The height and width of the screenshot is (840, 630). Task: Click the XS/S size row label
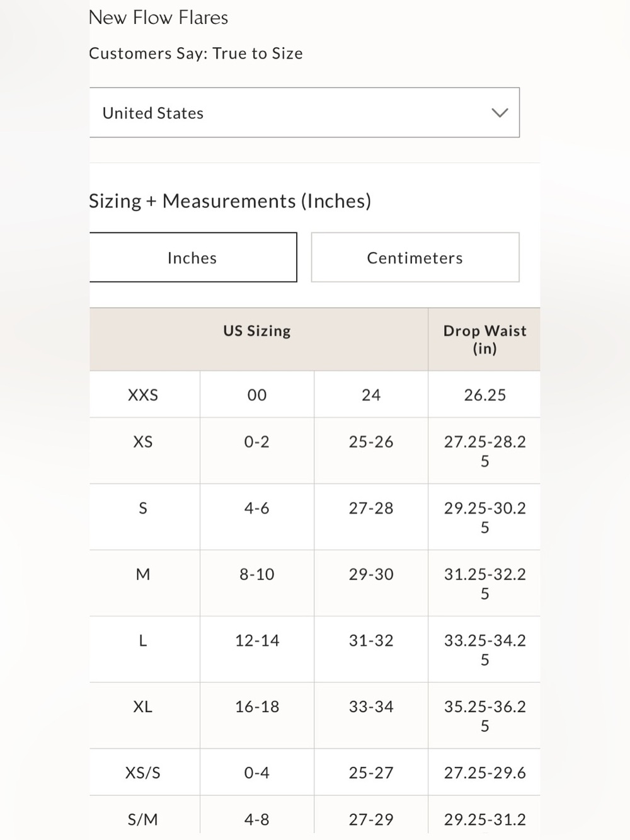pyautogui.click(x=143, y=773)
